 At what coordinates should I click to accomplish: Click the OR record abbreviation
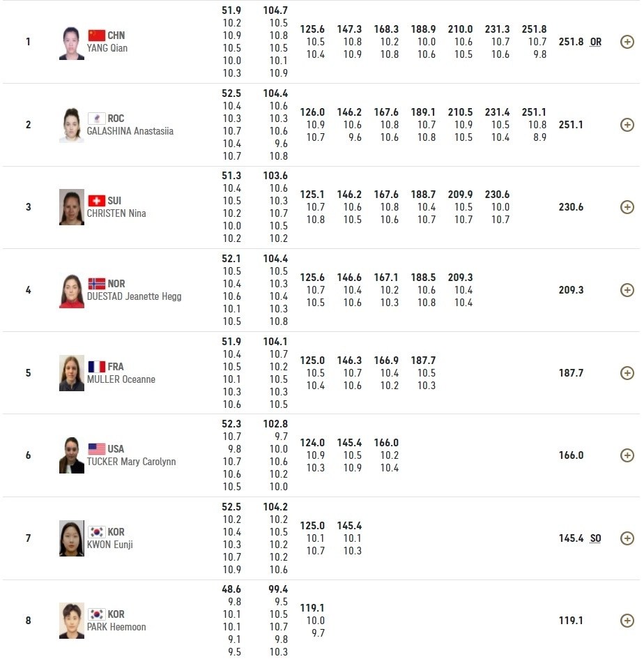click(595, 42)
